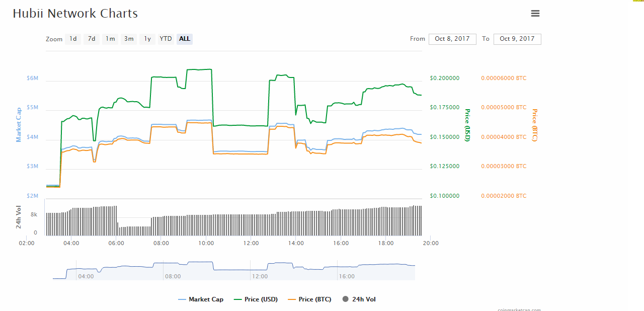Image resolution: width=644 pixels, height=311 pixels.
Task: Click the 0.00006000 BTC axis label
Action: point(504,78)
